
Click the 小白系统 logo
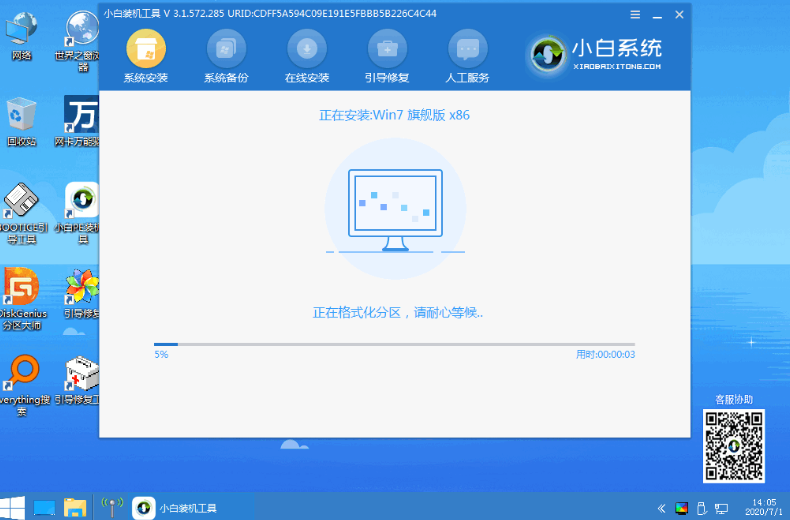pyautogui.click(x=595, y=54)
